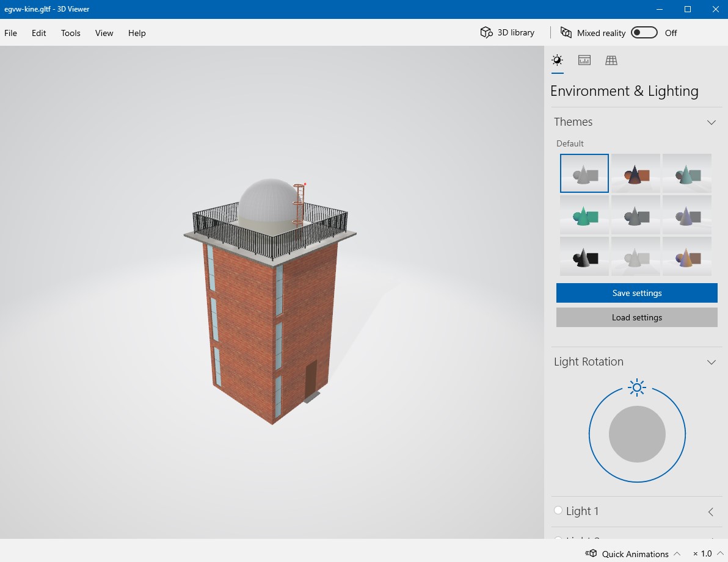Click the Quick Animations cube icon
Viewport: 728px width, 562px height.
click(591, 553)
